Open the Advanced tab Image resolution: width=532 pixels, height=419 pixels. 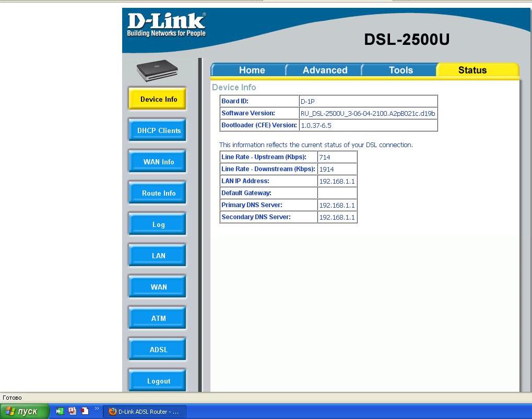click(x=325, y=70)
